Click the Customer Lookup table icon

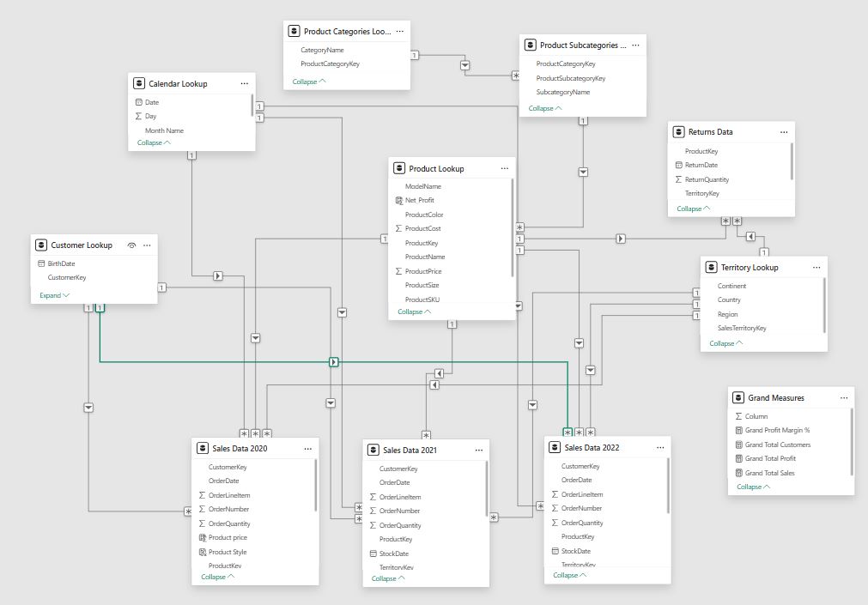point(41,245)
